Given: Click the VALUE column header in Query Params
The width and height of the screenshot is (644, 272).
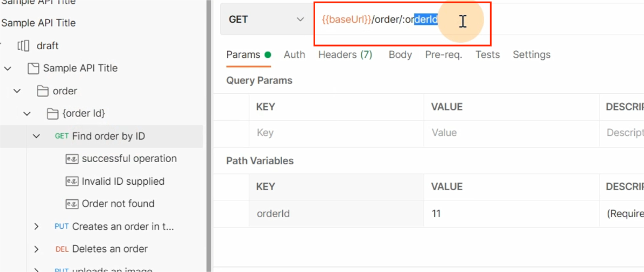Looking at the screenshot, I should coord(447,107).
